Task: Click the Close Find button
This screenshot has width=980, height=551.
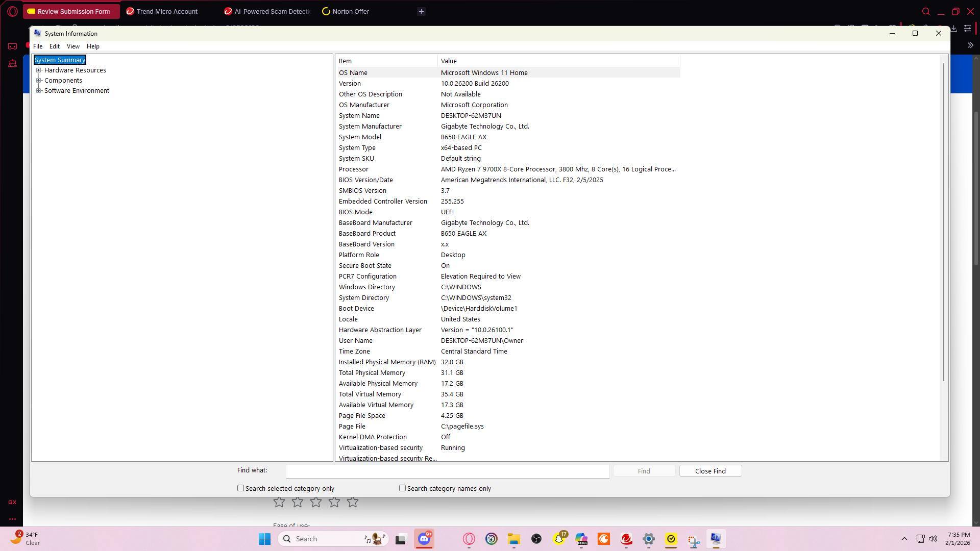Action: pos(710,471)
